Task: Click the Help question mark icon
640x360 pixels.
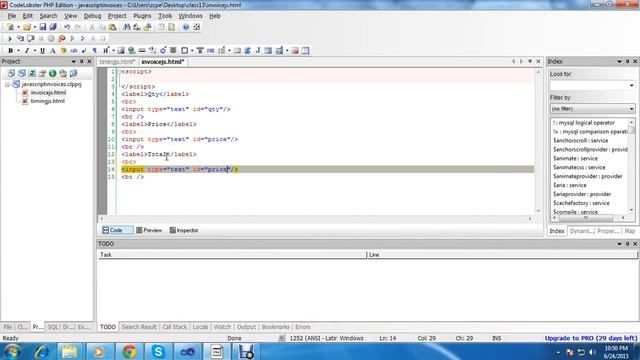Action: click(186, 27)
